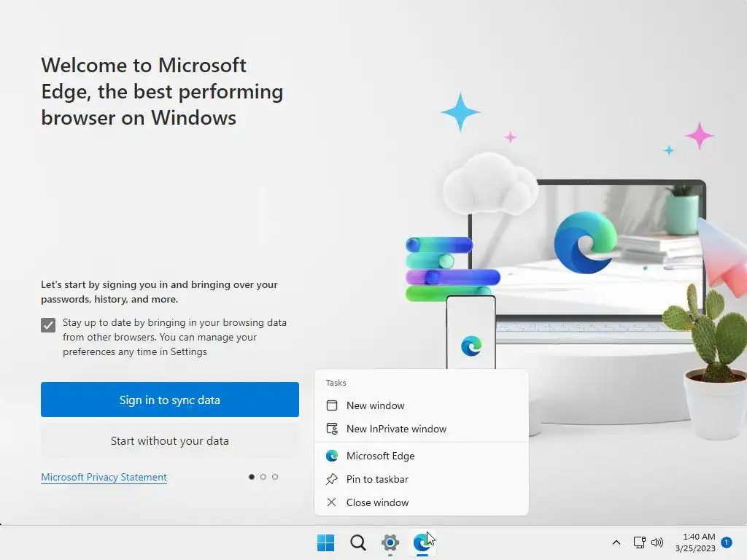The height and width of the screenshot is (560, 747).
Task: Open Microsoft Privacy Statement link
Action: pos(104,477)
